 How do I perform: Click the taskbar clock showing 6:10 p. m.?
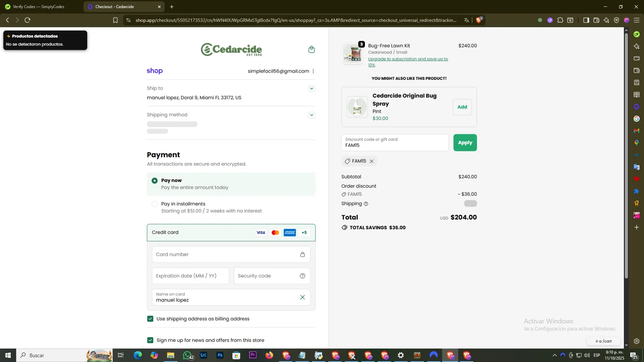615,355
